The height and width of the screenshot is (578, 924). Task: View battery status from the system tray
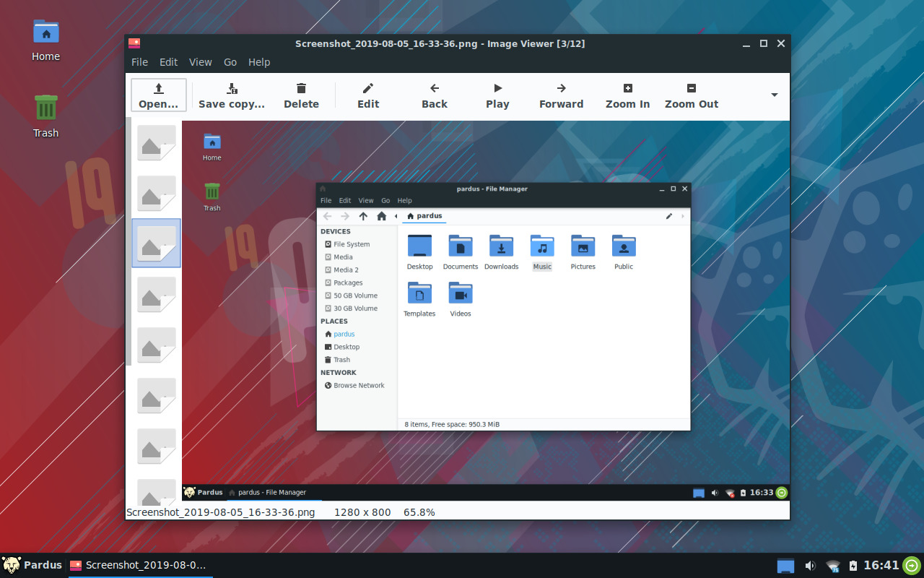coord(855,566)
